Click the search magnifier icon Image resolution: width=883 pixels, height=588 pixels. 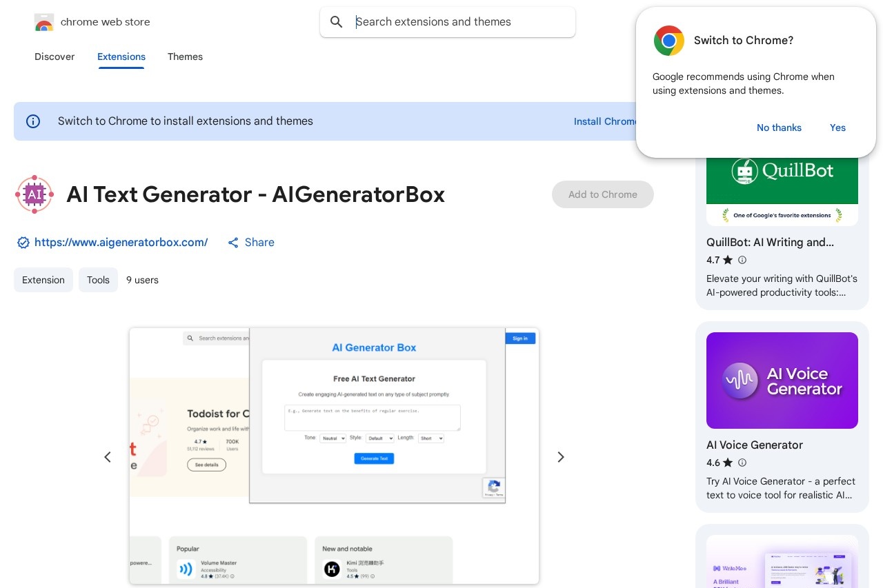click(337, 22)
